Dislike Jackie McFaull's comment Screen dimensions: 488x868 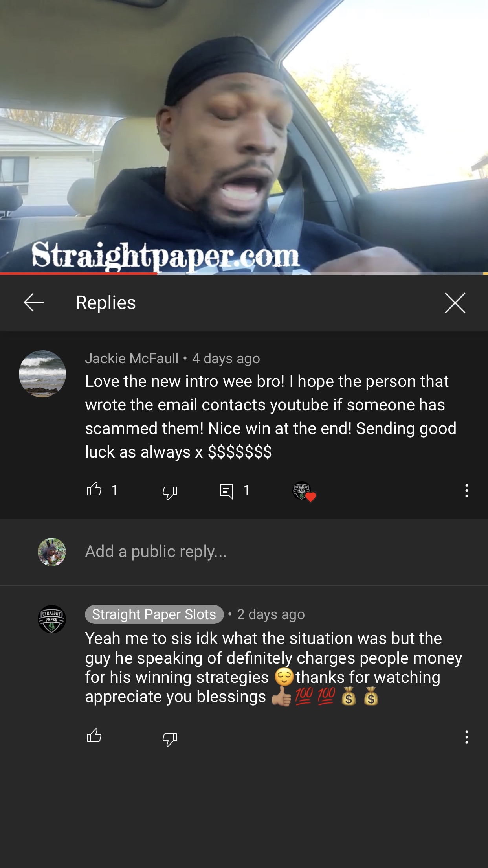point(170,491)
